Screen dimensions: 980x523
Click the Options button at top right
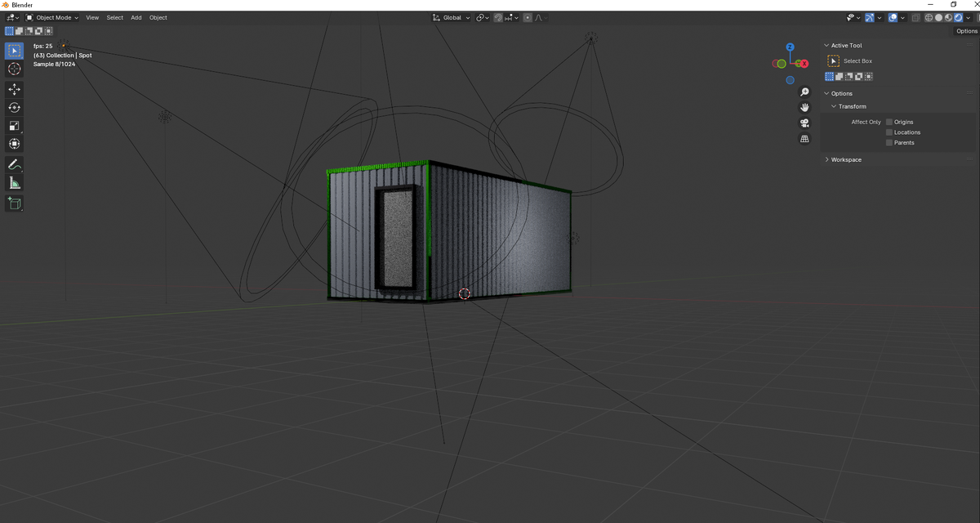pos(967,31)
